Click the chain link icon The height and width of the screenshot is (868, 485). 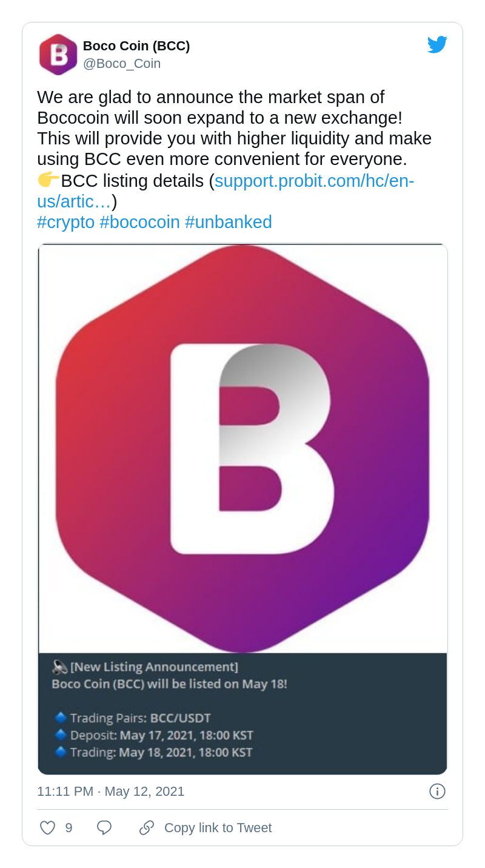[147, 827]
